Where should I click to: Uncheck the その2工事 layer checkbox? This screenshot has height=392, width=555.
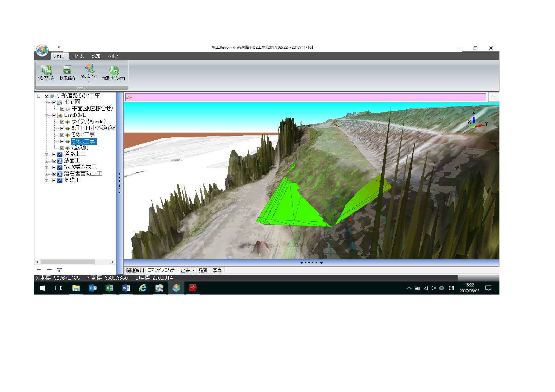(x=62, y=135)
